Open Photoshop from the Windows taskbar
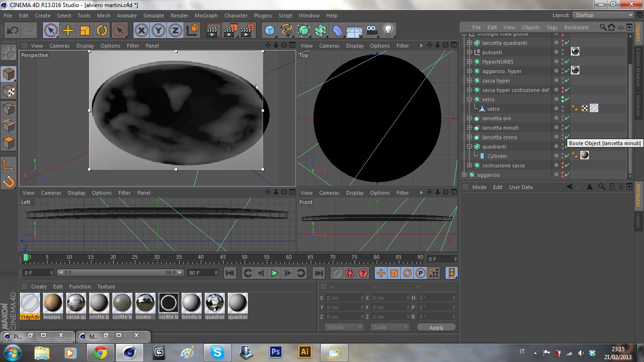The image size is (644, 362). 275,352
